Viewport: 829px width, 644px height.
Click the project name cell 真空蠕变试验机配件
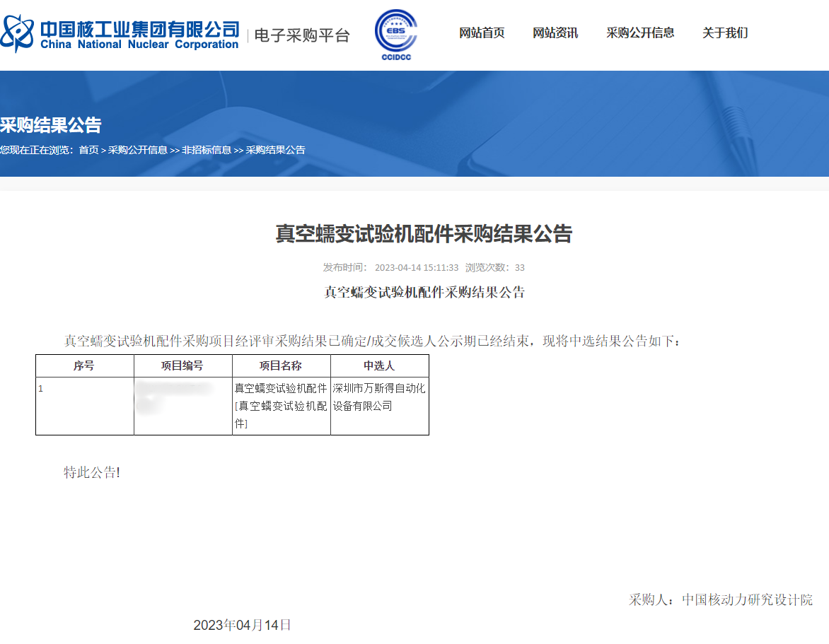point(282,406)
